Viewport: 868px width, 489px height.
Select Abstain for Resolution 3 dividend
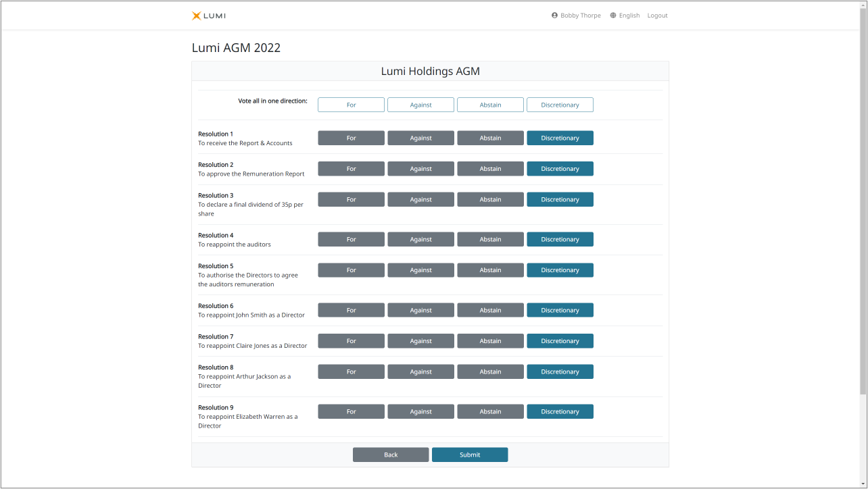click(x=490, y=199)
